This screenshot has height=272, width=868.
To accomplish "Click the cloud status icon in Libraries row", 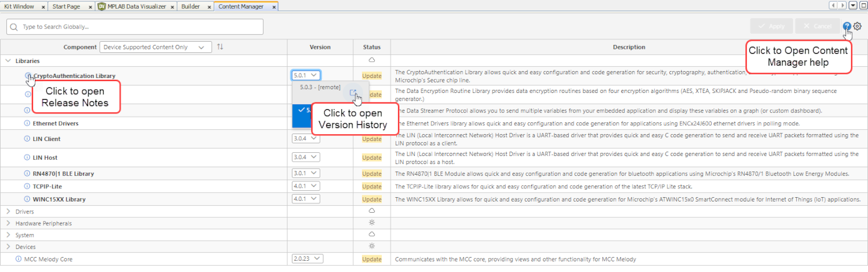I will pyautogui.click(x=372, y=61).
